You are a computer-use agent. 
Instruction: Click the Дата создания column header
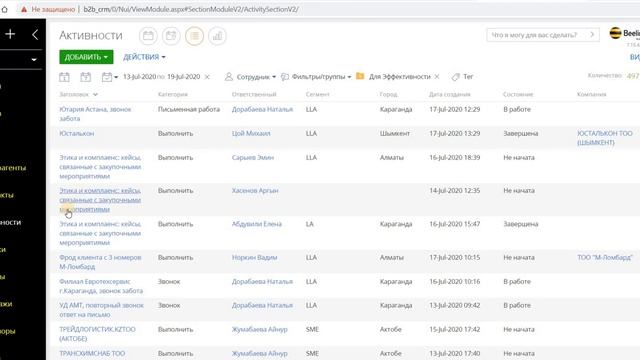click(449, 94)
